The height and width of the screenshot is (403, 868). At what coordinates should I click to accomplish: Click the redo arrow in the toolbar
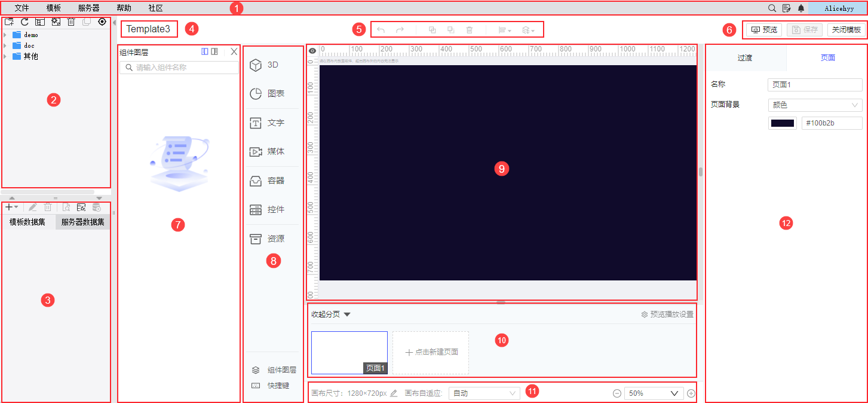(x=400, y=30)
